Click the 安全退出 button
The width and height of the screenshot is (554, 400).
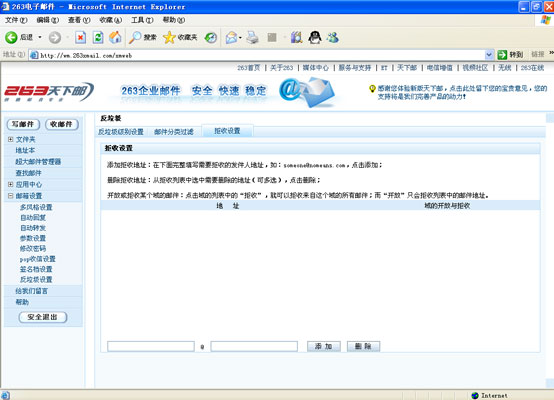pyautogui.click(x=43, y=317)
